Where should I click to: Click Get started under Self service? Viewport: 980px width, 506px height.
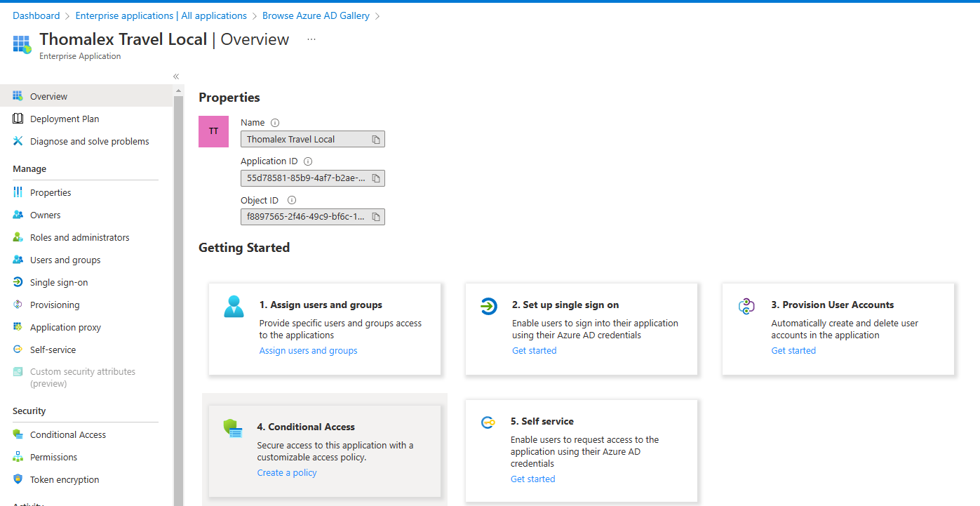coord(533,479)
